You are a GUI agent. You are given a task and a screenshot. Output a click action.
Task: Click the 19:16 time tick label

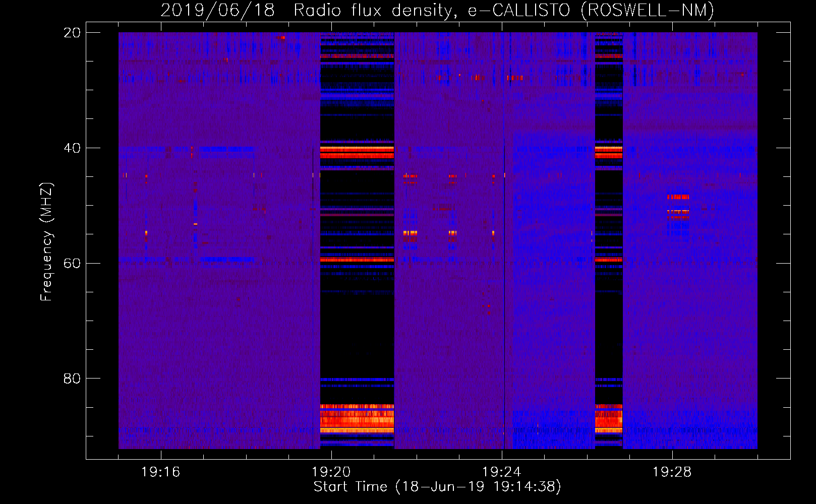coord(160,472)
